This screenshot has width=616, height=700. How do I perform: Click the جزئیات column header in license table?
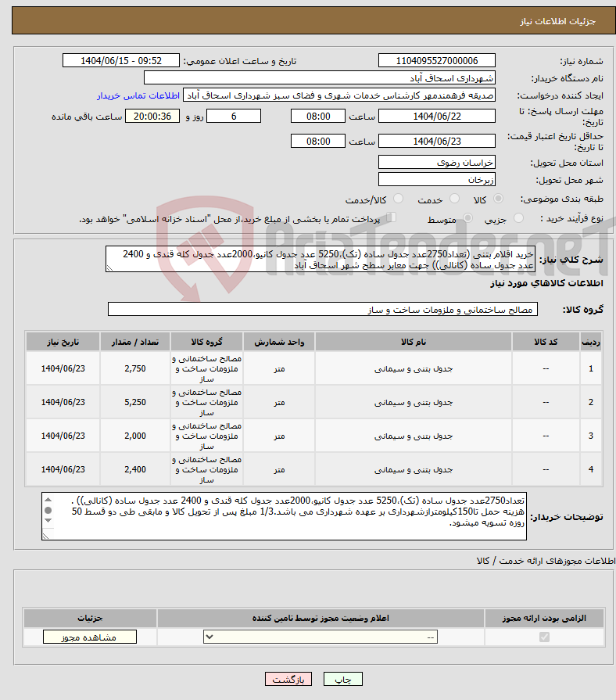coord(90,619)
